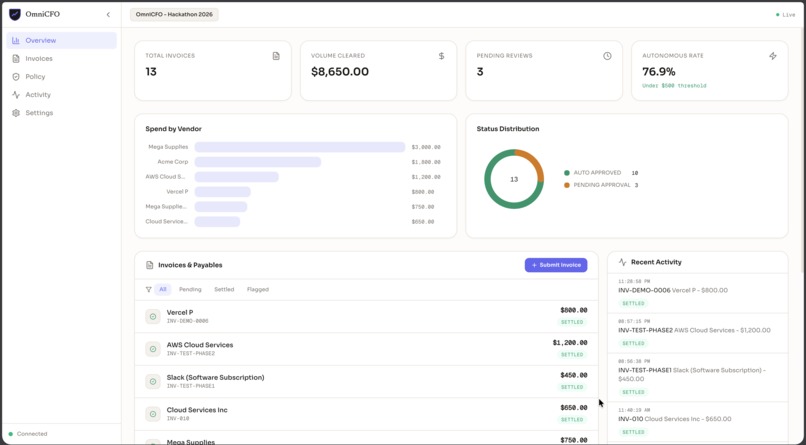
Task: Click the Mega Supplies $3,000.00 spend bar
Action: click(300, 147)
